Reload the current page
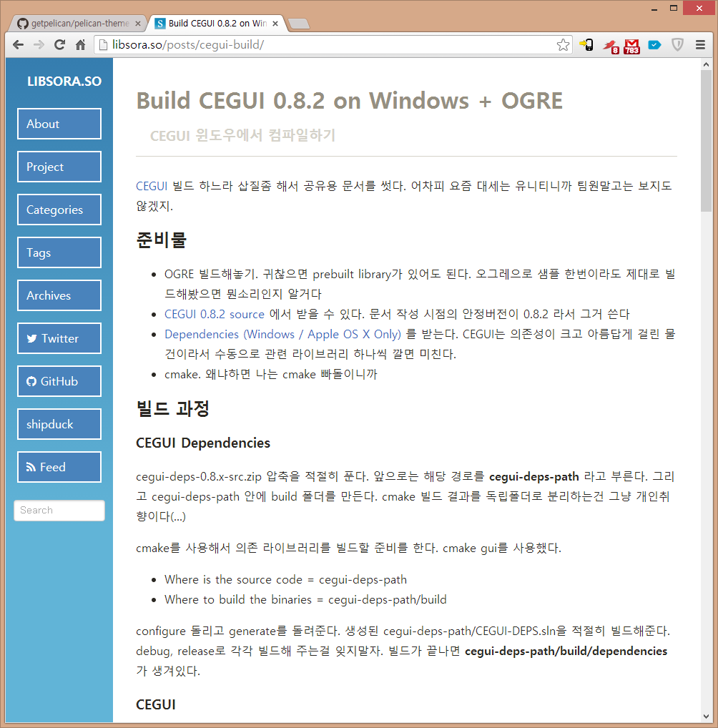Screen dimensions: 718x728 pyautogui.click(x=59, y=45)
